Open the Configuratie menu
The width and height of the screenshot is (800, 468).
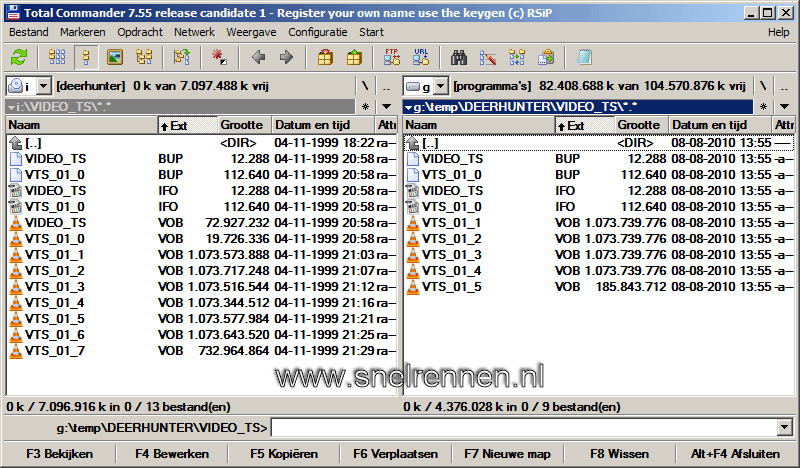(318, 32)
